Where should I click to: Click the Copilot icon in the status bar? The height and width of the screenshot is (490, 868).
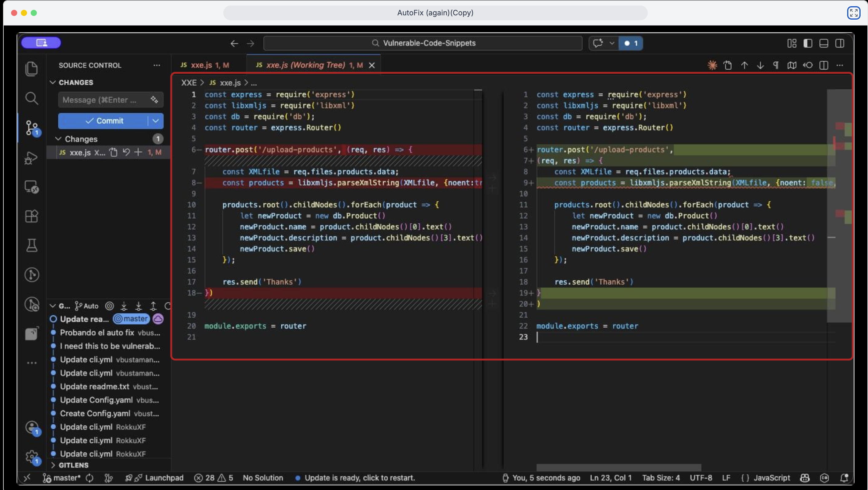click(805, 478)
